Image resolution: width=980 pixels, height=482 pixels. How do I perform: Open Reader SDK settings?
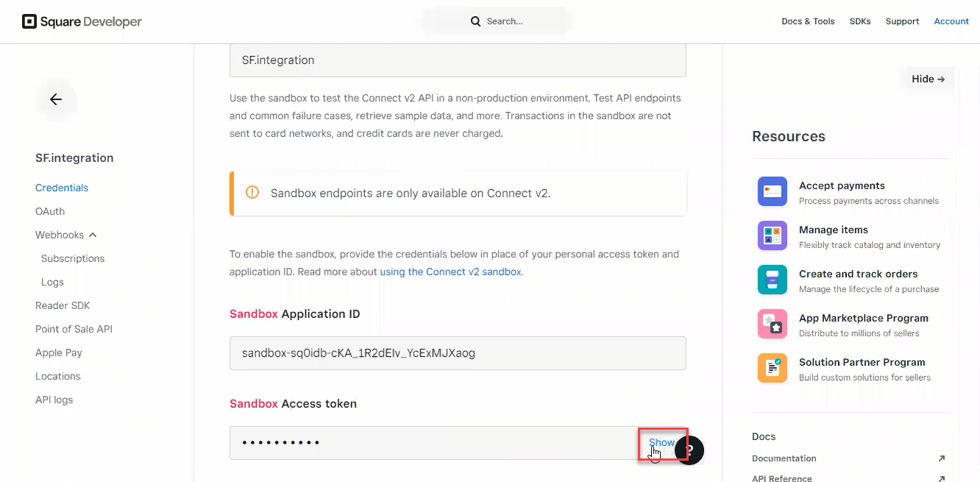[x=63, y=305]
